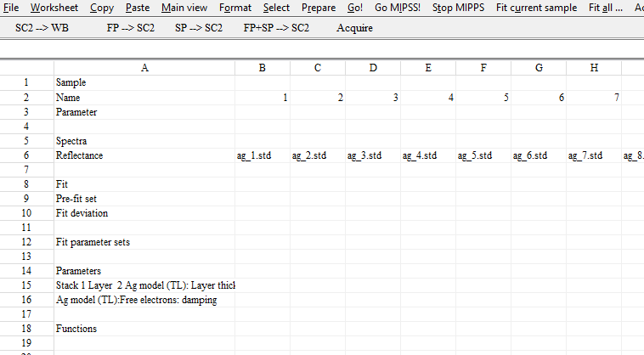
Task: Open the Select menu
Action: (x=276, y=8)
